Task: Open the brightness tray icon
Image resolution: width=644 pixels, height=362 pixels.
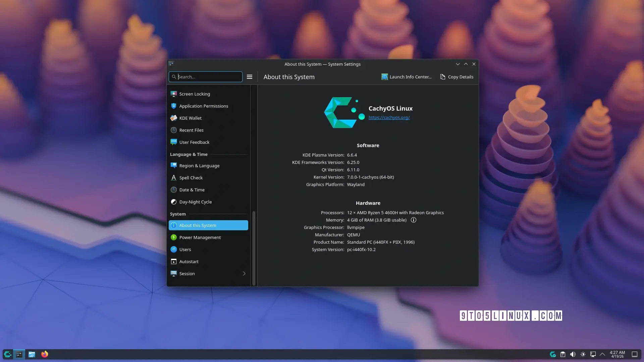Action: (x=583, y=354)
